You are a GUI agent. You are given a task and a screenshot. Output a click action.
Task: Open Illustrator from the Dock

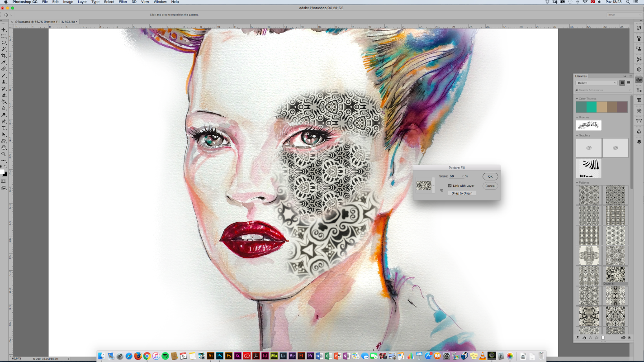(210, 356)
